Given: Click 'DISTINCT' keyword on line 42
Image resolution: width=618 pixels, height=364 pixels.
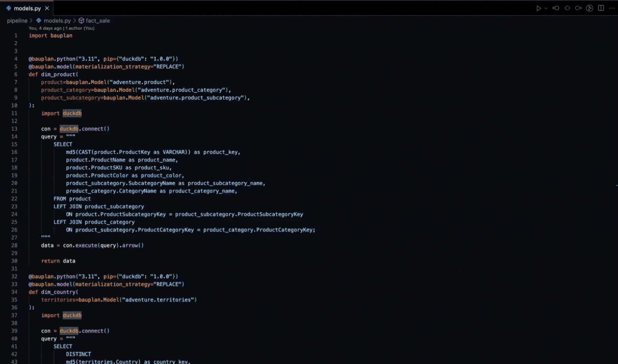Looking at the screenshot, I should pos(79,354).
